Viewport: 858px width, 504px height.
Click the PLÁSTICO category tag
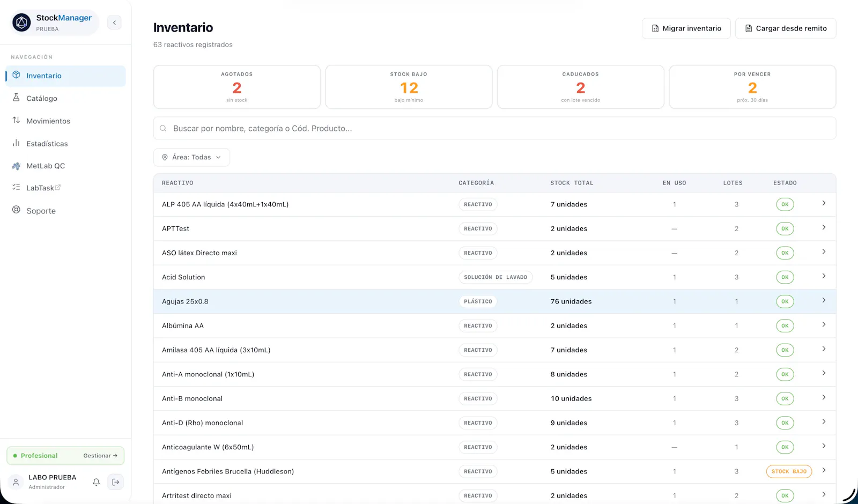pyautogui.click(x=478, y=301)
